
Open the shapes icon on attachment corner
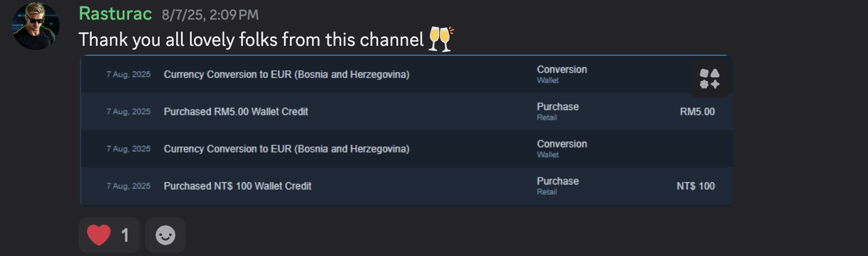click(709, 79)
